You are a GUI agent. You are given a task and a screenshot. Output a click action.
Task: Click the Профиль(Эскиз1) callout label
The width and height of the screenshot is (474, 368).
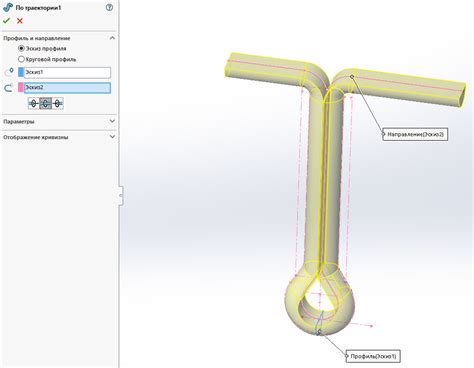click(373, 356)
